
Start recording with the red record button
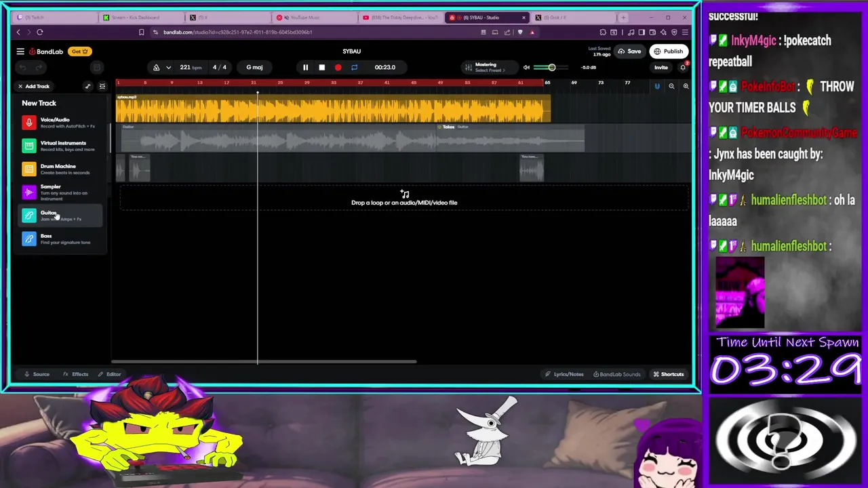[x=338, y=67]
